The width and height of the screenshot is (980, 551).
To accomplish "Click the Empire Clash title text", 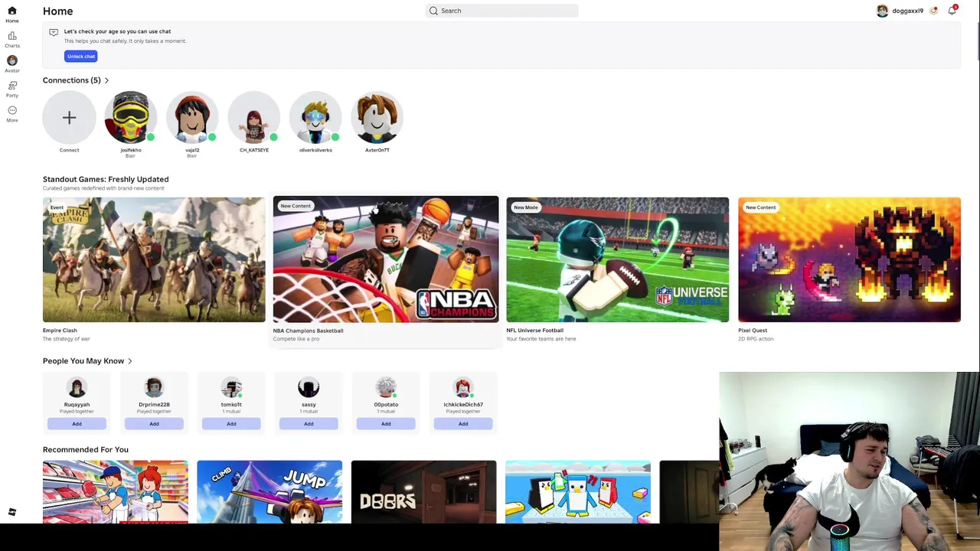I will (60, 331).
